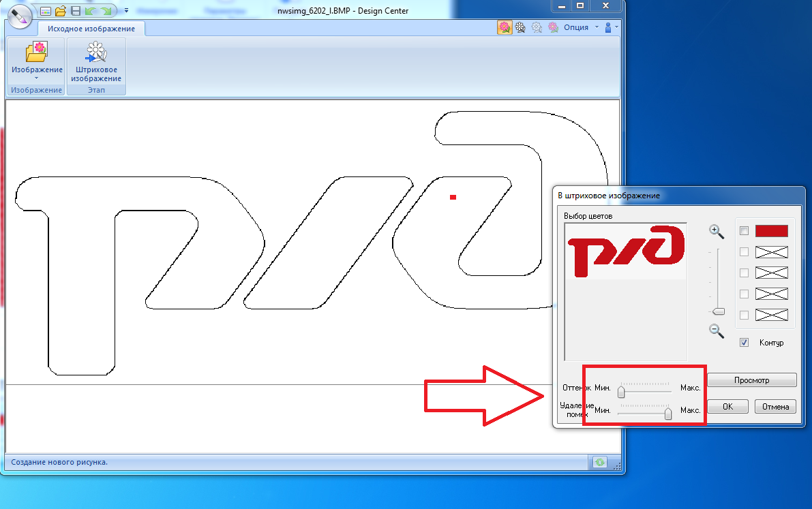Open the quick access toolbar customize arrow
Image resolution: width=812 pixels, height=509 pixels.
tap(126, 11)
